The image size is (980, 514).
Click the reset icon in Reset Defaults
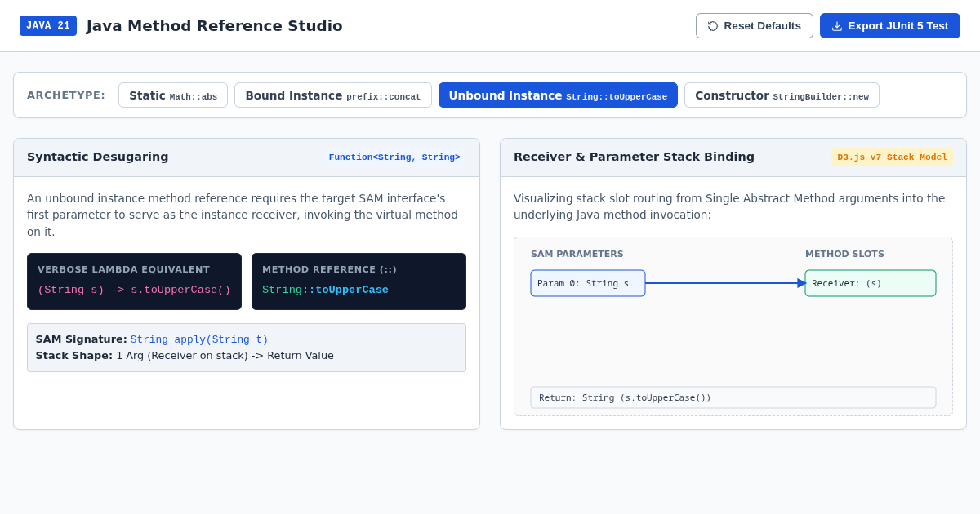[x=713, y=26]
